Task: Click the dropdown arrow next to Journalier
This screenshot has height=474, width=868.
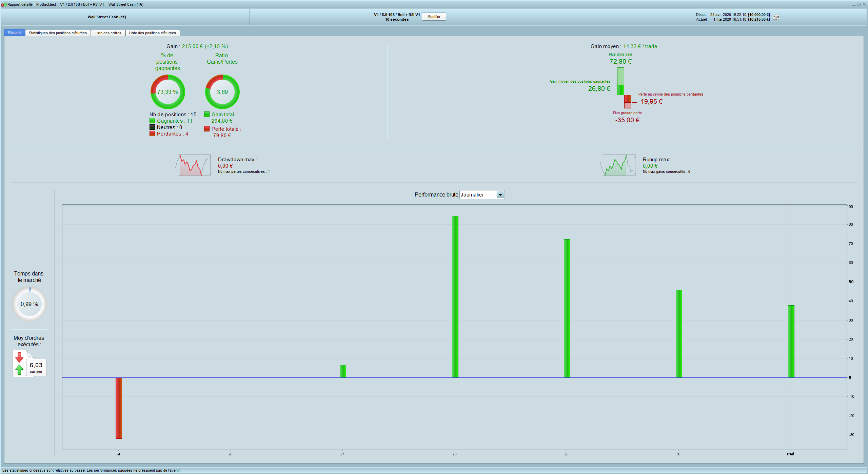Action: pyautogui.click(x=500, y=195)
